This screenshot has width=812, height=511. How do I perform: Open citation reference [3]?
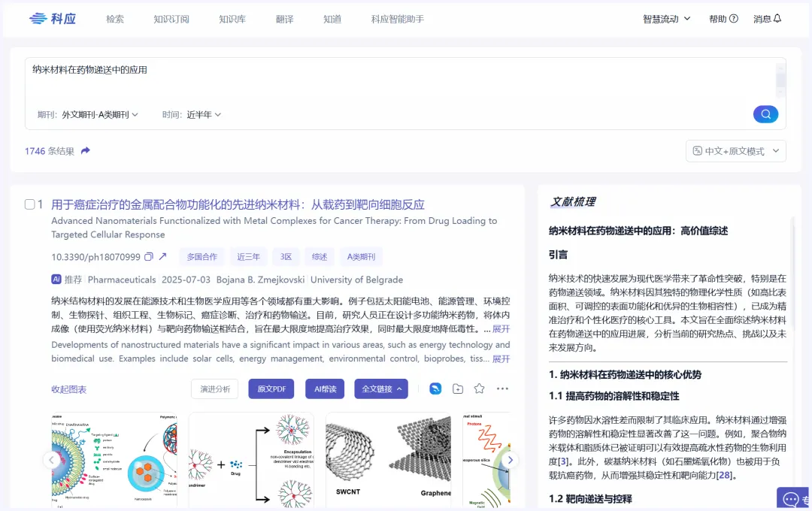[563, 461]
